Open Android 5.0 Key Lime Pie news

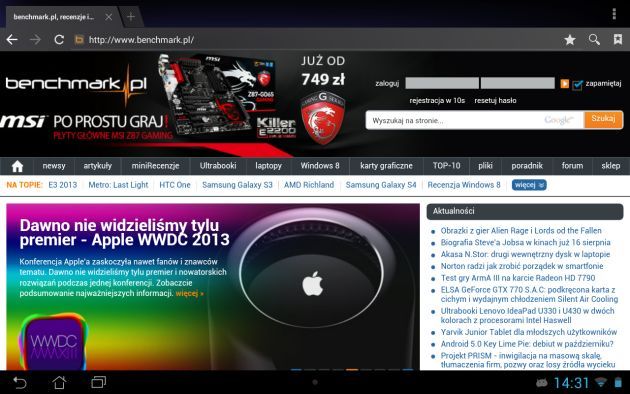click(527, 344)
